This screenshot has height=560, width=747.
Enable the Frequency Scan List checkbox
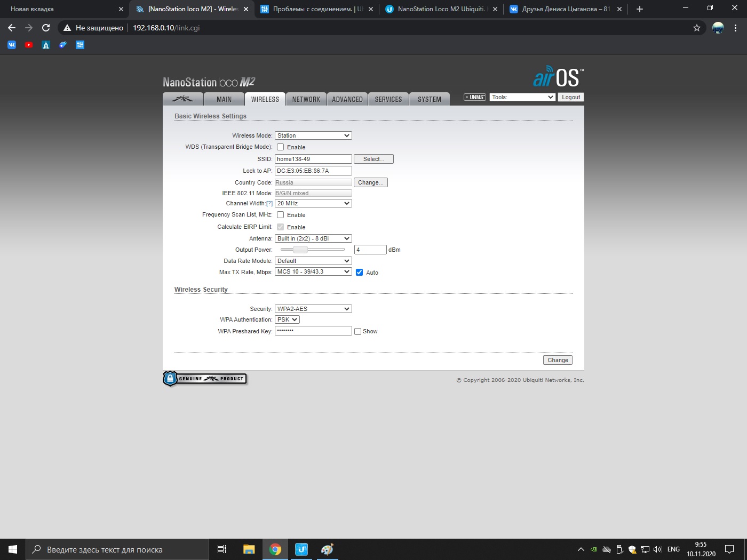pos(280,215)
